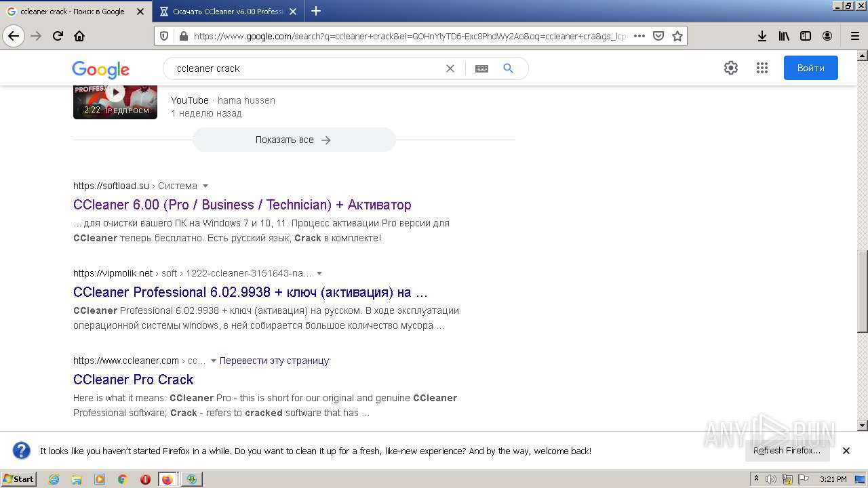
Task: Launch Internet Explorer from taskbar
Action: (54, 479)
